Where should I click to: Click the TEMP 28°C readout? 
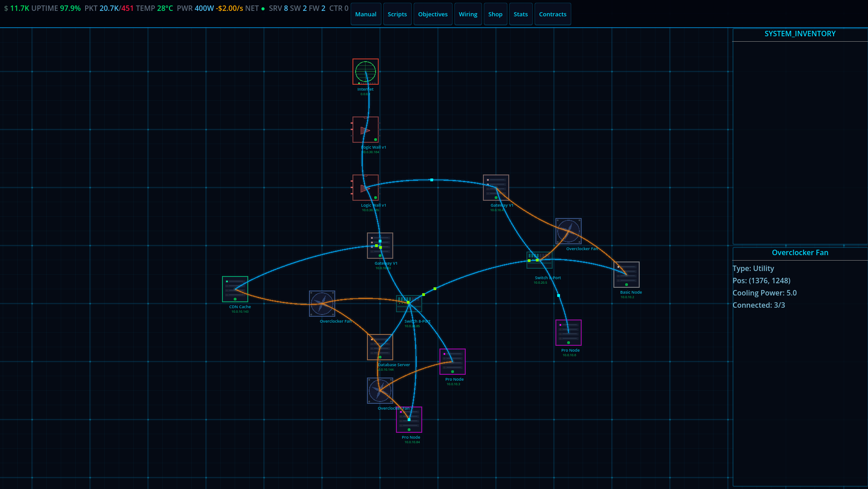tap(154, 8)
